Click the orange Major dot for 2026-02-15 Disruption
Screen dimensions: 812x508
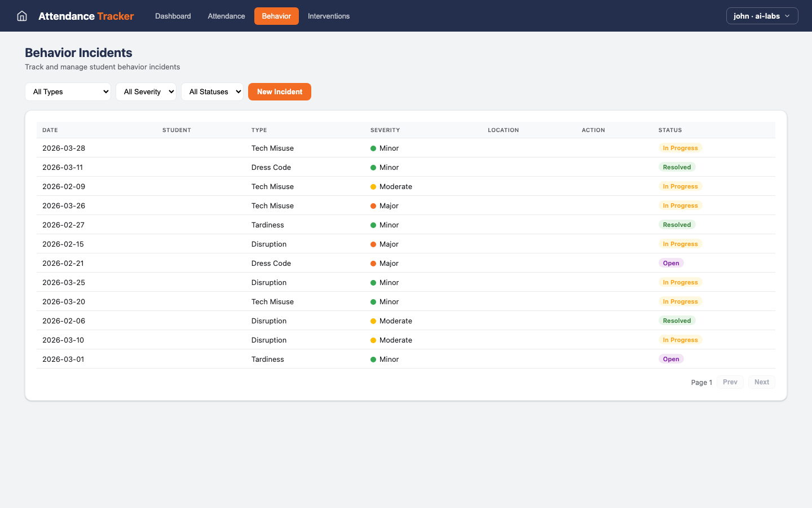point(373,244)
